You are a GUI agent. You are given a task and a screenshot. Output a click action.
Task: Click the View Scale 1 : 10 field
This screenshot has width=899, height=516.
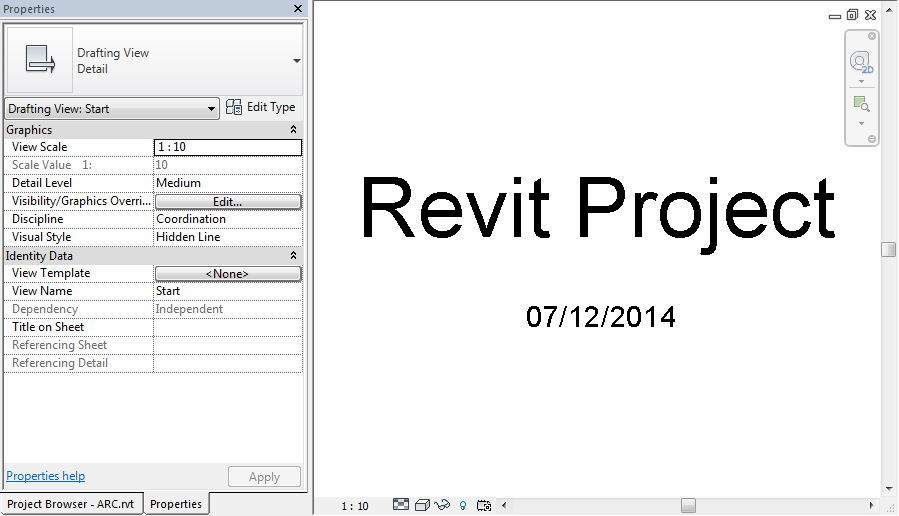(x=228, y=147)
